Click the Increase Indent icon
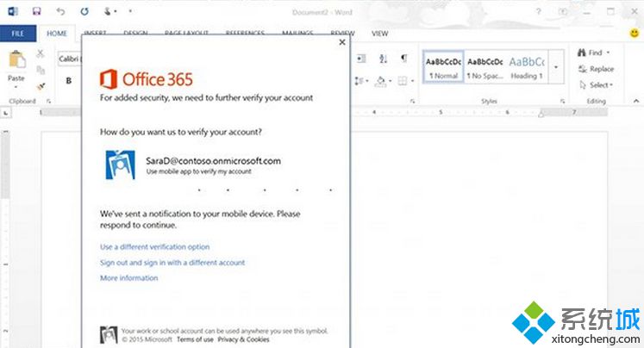Screen dimensions: 644x348 tap(361, 59)
